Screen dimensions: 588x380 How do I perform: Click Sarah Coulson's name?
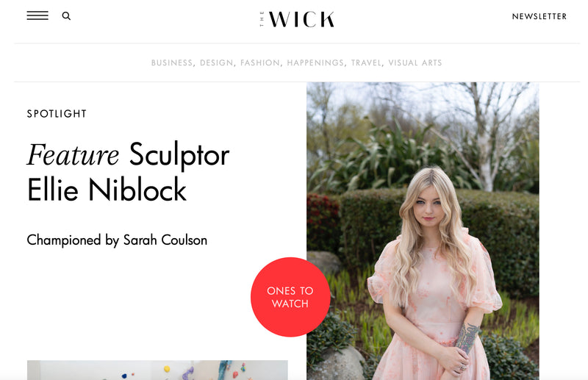coord(165,240)
